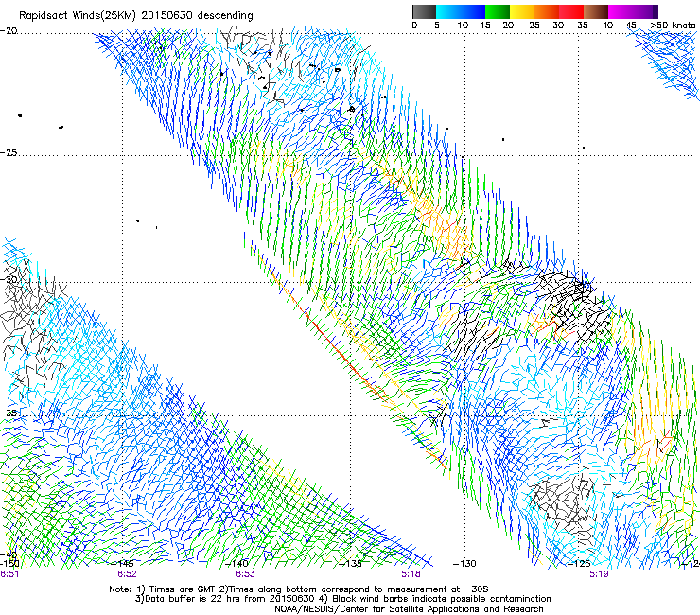The height and width of the screenshot is (615, 700).
Task: Click the '30' tick label on the legend
Action: (558, 26)
